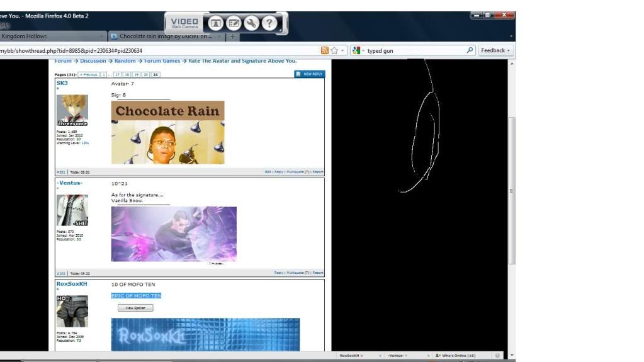
Task: Click the View Spoiler button
Action: 135,308
